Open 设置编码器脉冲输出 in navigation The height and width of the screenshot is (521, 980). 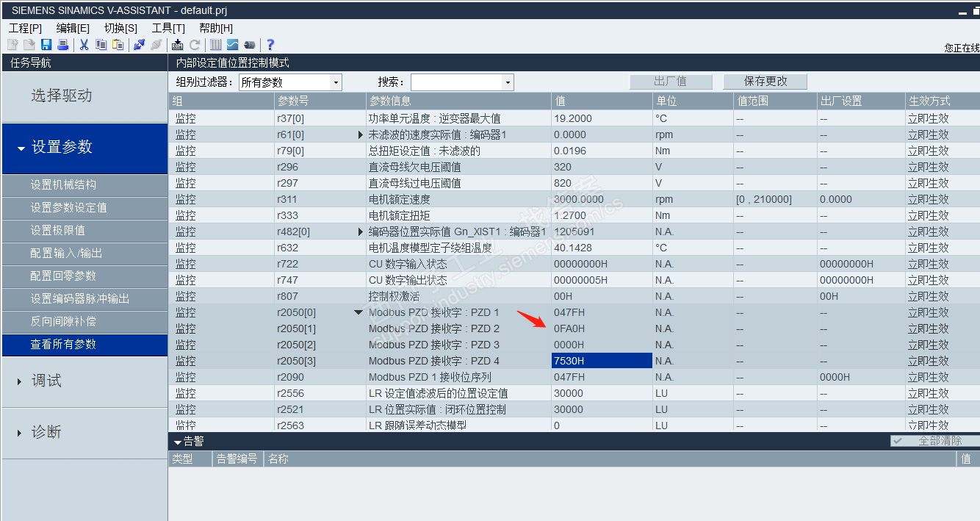[x=84, y=298]
